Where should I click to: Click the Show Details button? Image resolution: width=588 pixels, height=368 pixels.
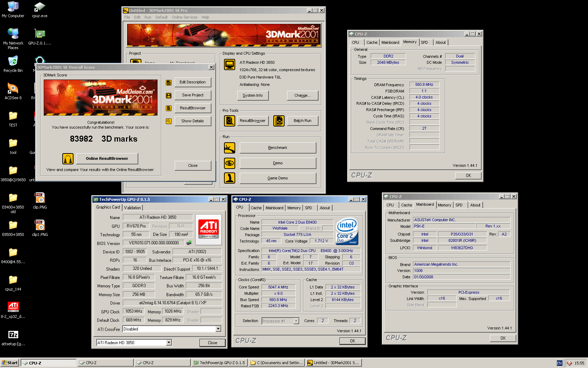[x=193, y=121]
